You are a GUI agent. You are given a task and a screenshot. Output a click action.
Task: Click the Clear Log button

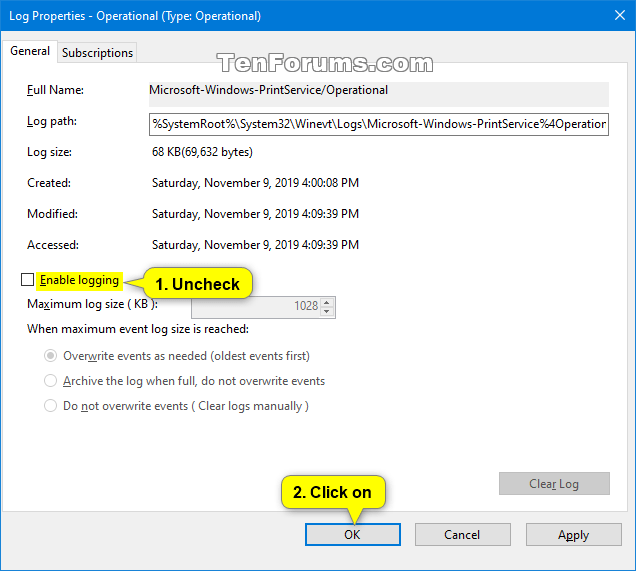click(x=554, y=483)
